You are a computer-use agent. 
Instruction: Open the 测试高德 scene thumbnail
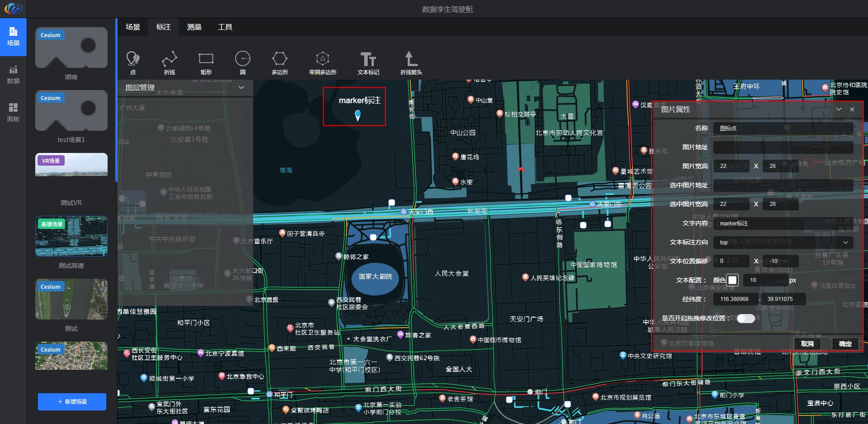coord(71,236)
